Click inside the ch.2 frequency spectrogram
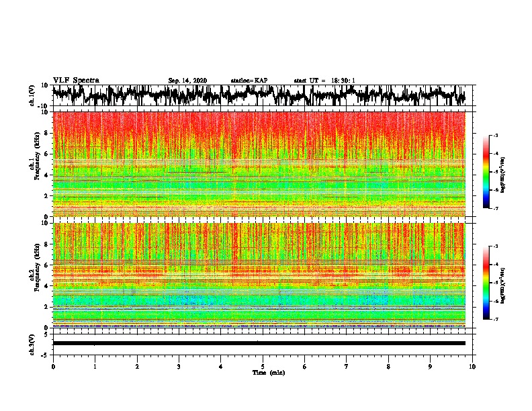Viewport: 532px width, 411px height. 259,275
